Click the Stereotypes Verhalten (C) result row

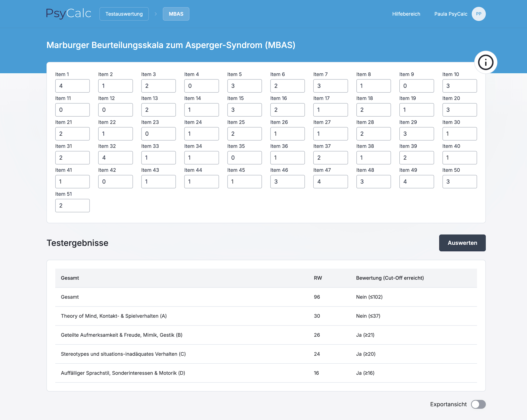click(266, 354)
